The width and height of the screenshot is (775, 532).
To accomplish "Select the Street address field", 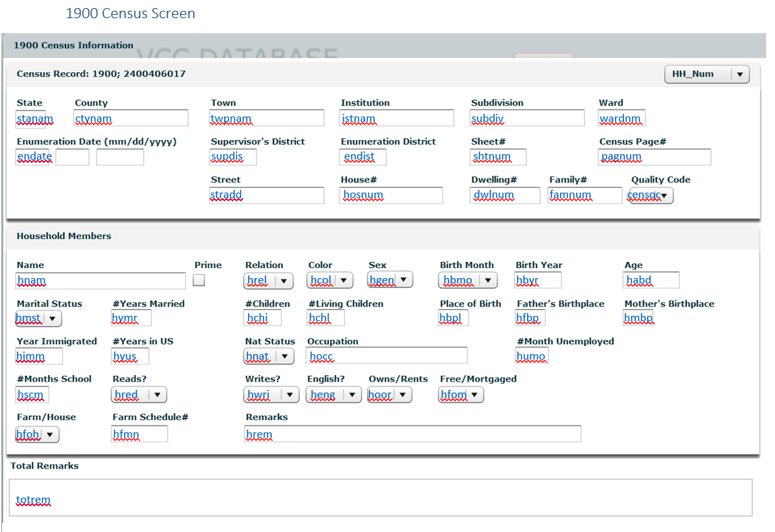I will coord(266,195).
